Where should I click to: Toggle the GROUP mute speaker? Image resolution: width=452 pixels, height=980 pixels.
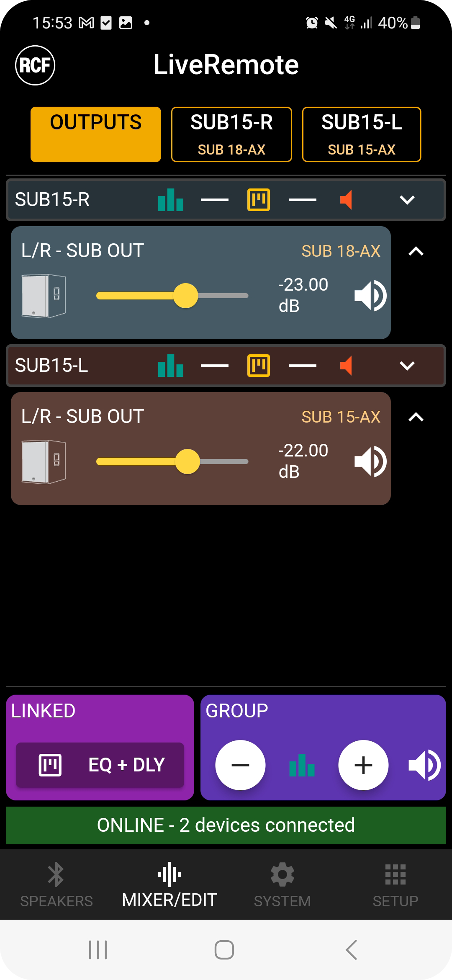click(424, 765)
